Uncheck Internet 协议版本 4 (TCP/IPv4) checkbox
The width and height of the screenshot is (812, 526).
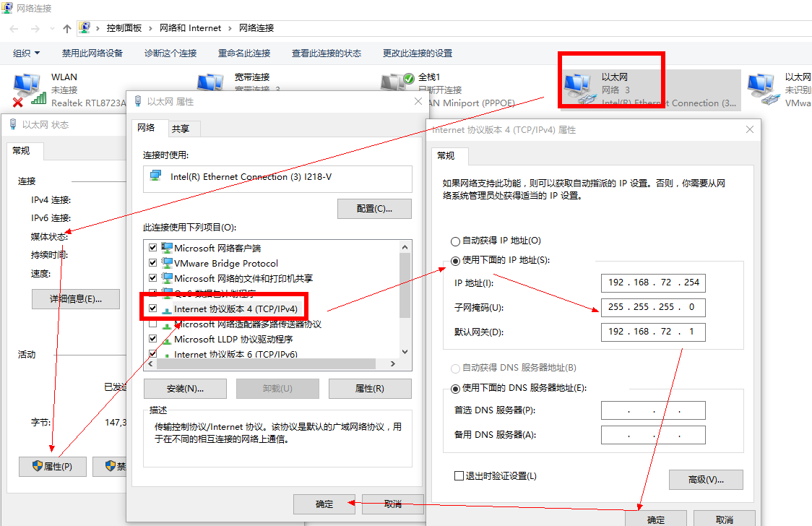click(152, 309)
